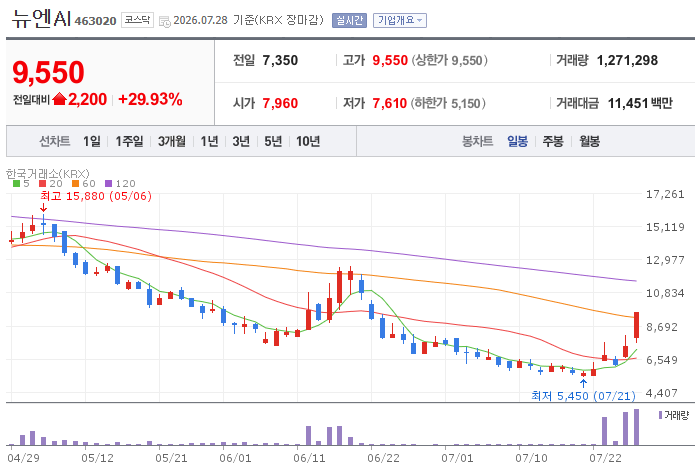Viewport: 695px width, 466px height.
Task: Click the 06/11 date axis label
Action: (x=309, y=458)
